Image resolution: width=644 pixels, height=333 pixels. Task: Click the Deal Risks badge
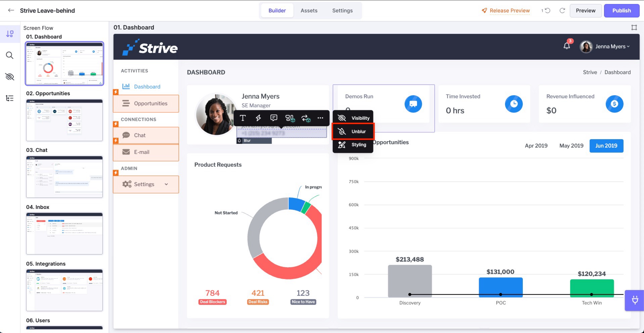258,302
